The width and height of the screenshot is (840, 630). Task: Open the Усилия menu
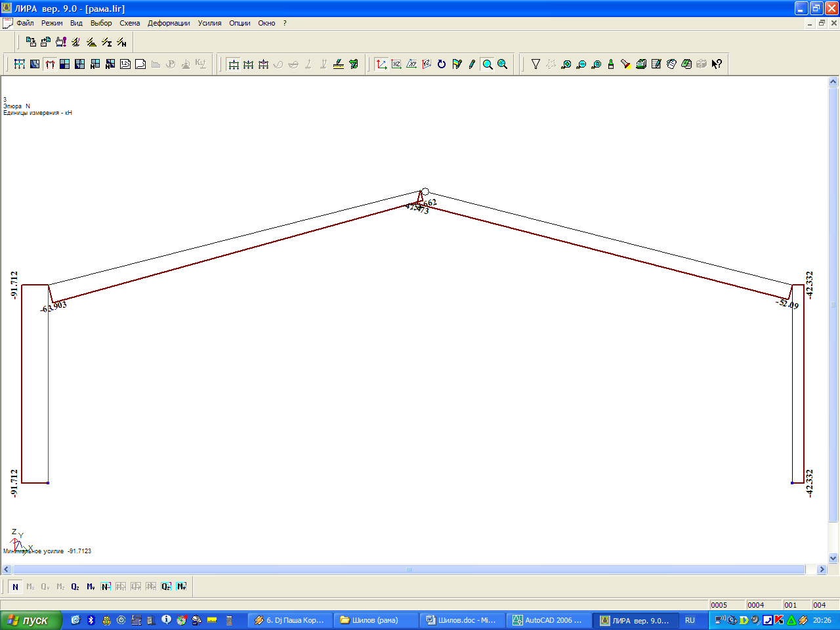(x=209, y=23)
